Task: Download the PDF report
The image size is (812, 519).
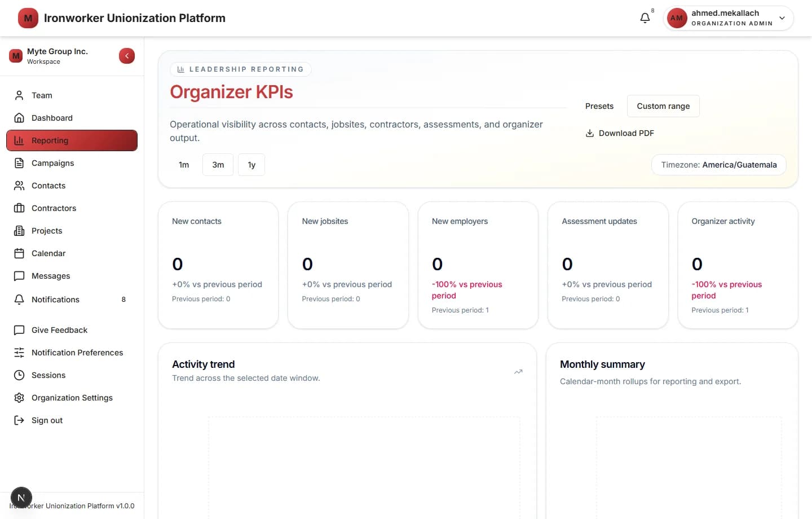Action: click(x=620, y=133)
